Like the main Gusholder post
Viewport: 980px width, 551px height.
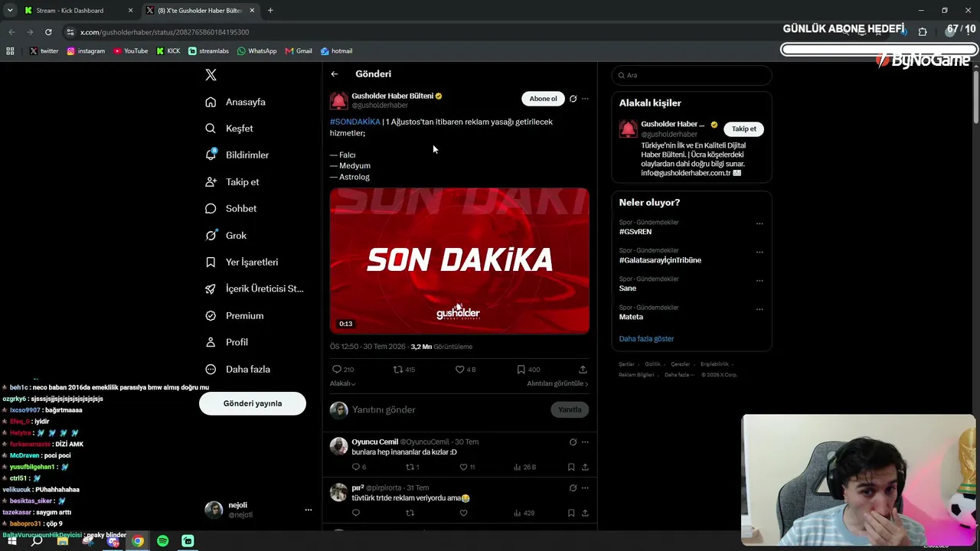click(459, 369)
